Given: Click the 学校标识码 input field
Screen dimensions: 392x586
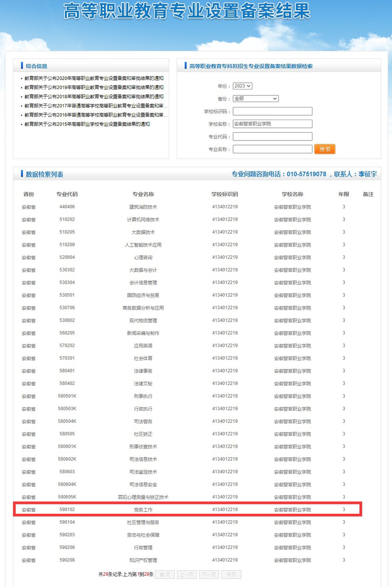Looking at the screenshot, I should (x=272, y=111).
